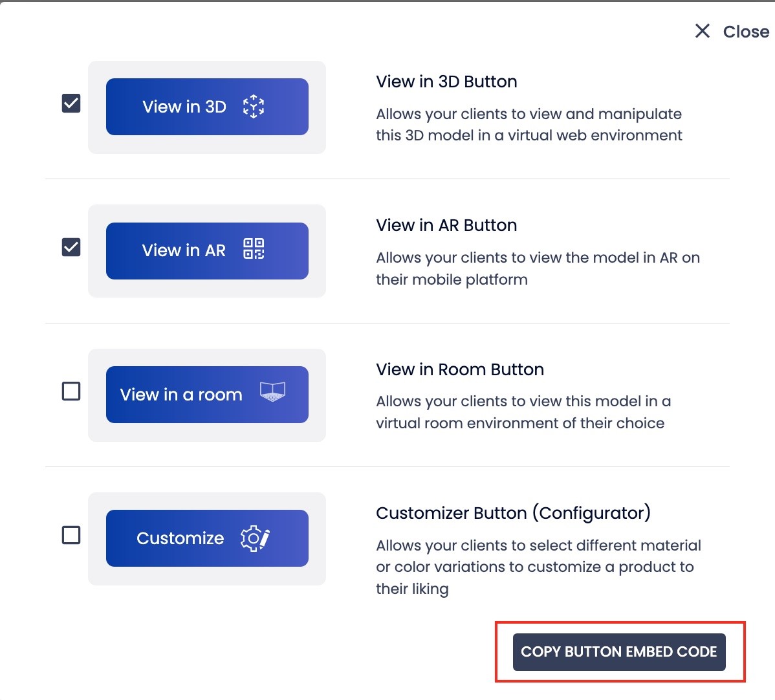Select the Customizer Button (Configurator) heading
This screenshot has height=700, width=775.
pyautogui.click(x=513, y=513)
